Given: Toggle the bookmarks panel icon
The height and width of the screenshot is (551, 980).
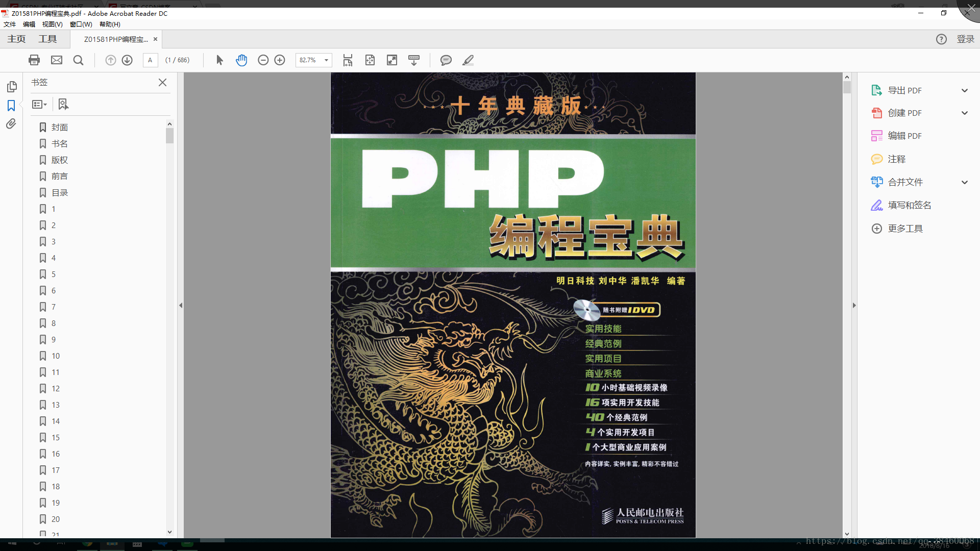Looking at the screenshot, I should pos(11,106).
